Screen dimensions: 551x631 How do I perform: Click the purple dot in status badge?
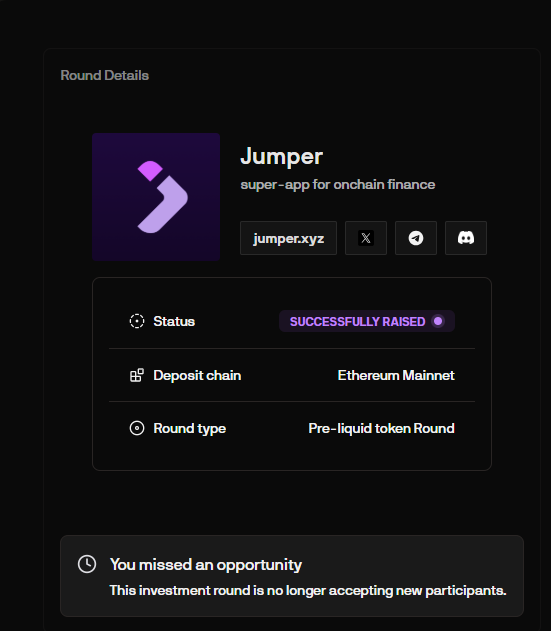pos(438,321)
